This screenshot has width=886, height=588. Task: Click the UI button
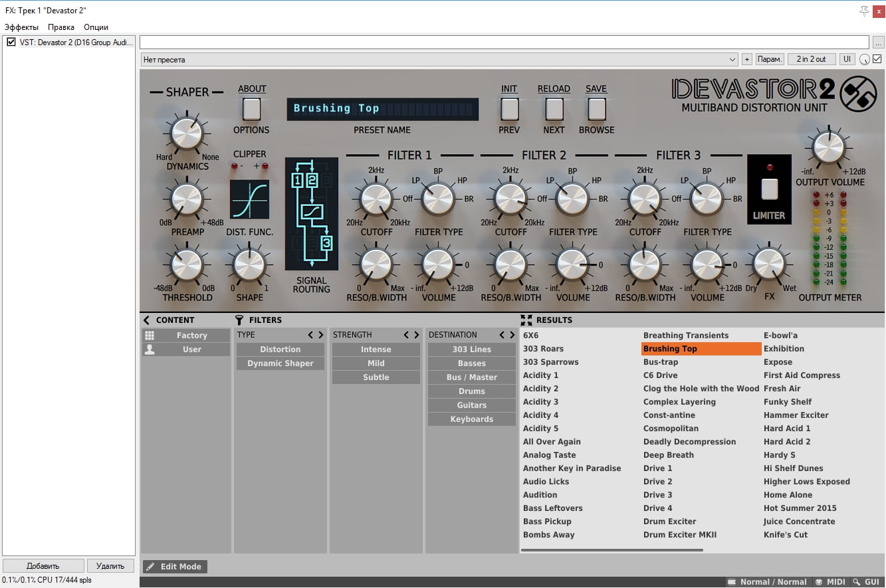[847, 59]
